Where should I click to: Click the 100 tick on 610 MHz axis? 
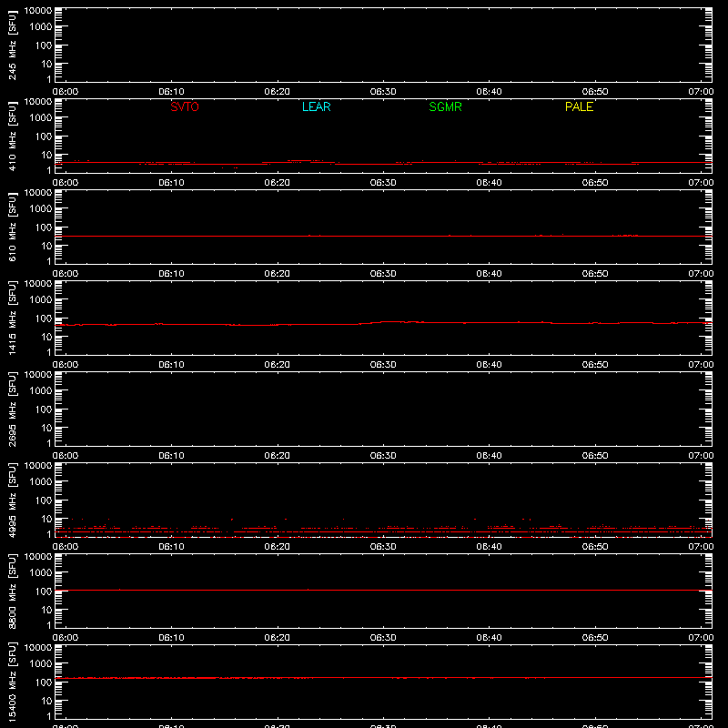(44, 227)
